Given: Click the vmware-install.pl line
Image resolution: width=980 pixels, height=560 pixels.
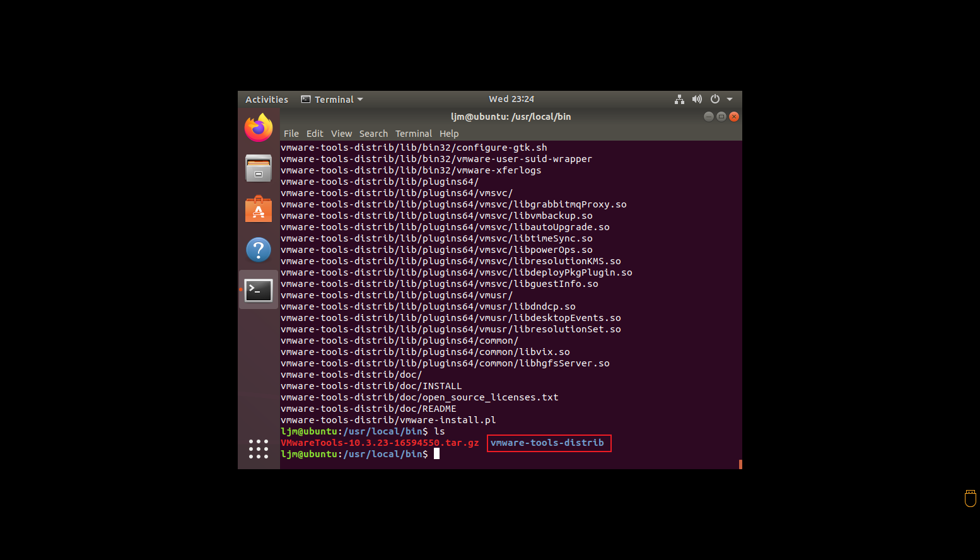Looking at the screenshot, I should point(388,420).
